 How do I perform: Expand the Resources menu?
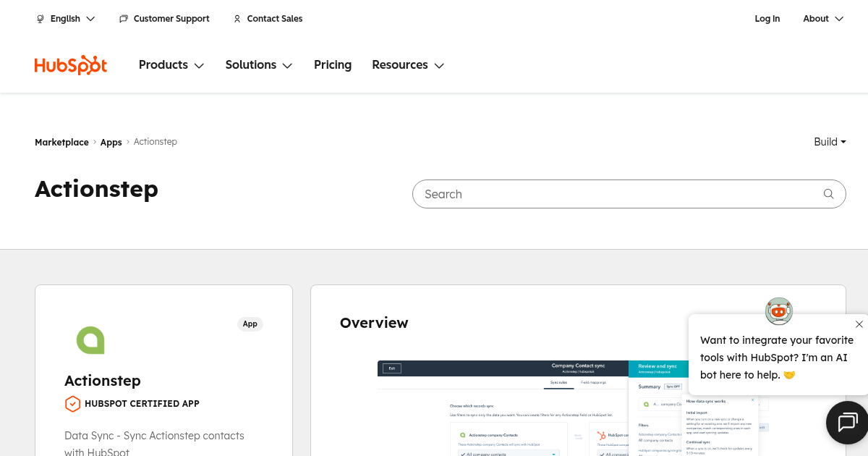click(x=408, y=65)
